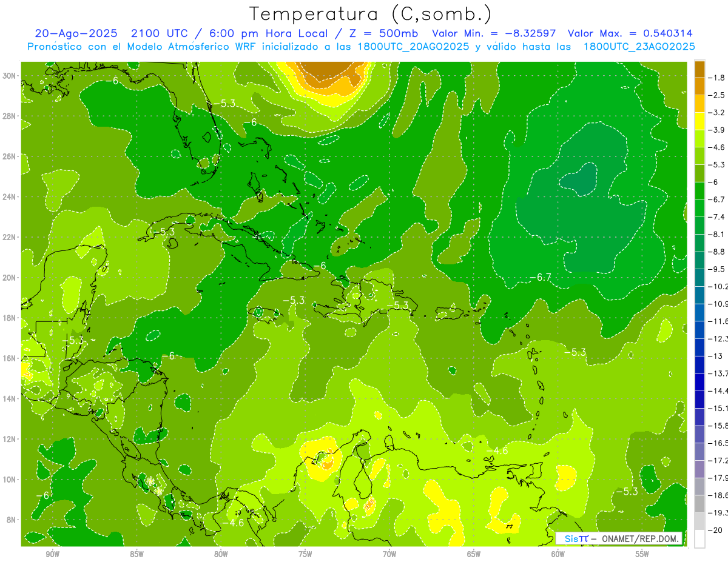Screen dimensions: 728x562
Task: Click colorbar label "-17.9"
Action: pos(718,478)
